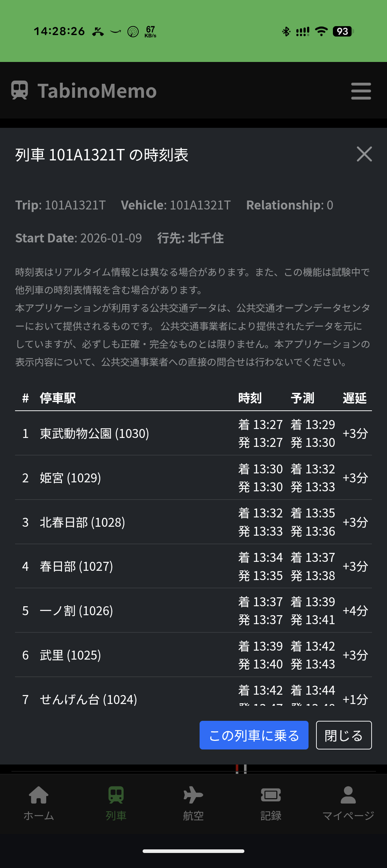This screenshot has width=387, height=868.
Task: Close the timetable dialog via X
Action: [x=364, y=154]
